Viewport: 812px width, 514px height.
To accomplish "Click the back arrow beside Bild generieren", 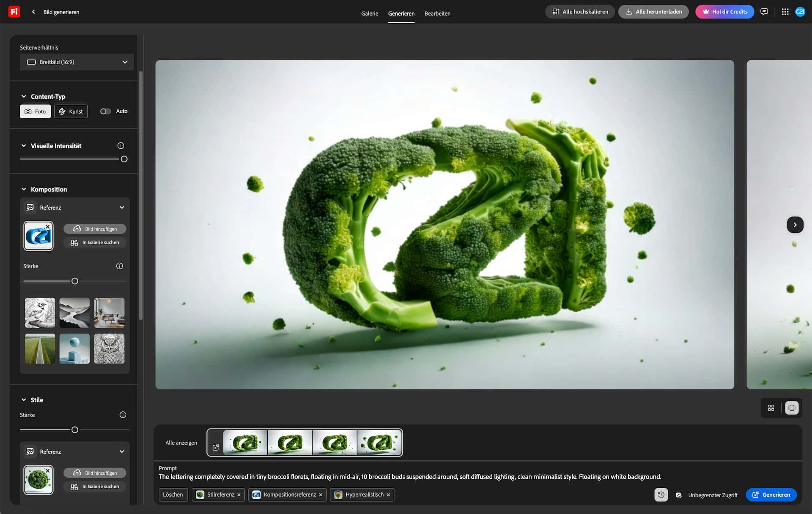I will click(x=33, y=12).
